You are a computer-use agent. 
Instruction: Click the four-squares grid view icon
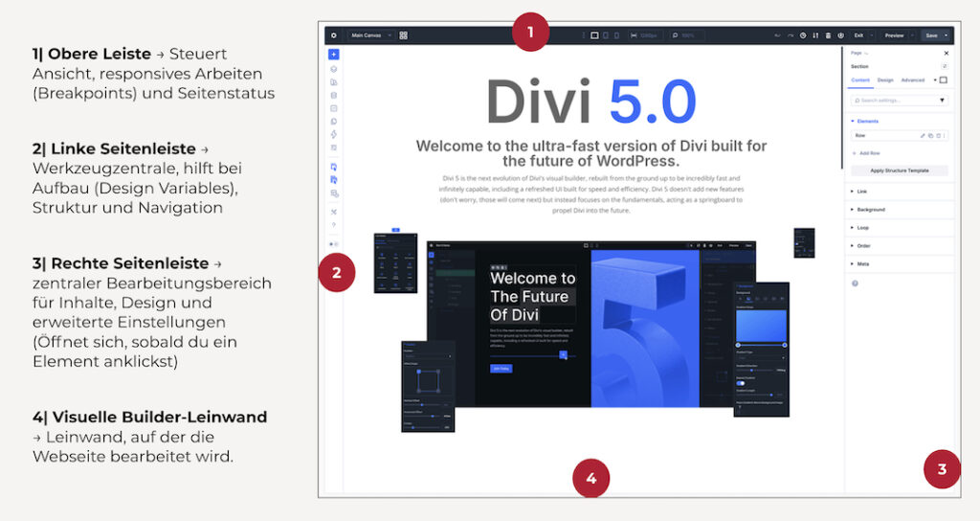click(403, 35)
